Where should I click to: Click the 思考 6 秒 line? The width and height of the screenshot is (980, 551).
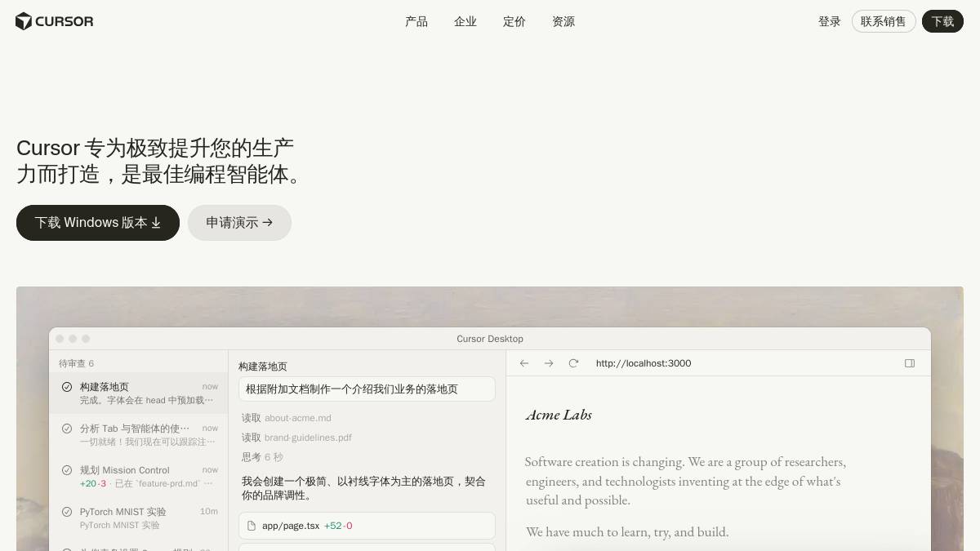pos(262,457)
